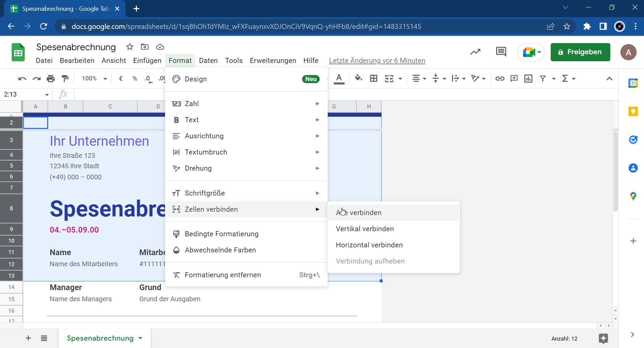This screenshot has width=644, height=348.
Task: Open the fill color bucket tool
Action: 359,78
